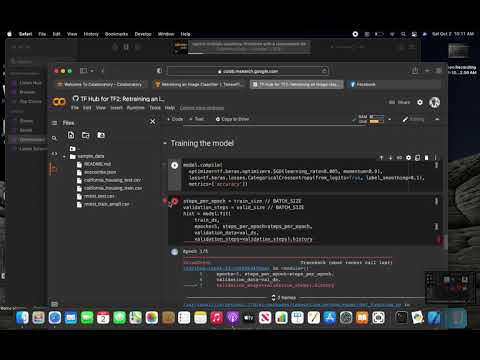Run the model.compile code cell
The height and width of the screenshot is (360, 480).
(174, 165)
